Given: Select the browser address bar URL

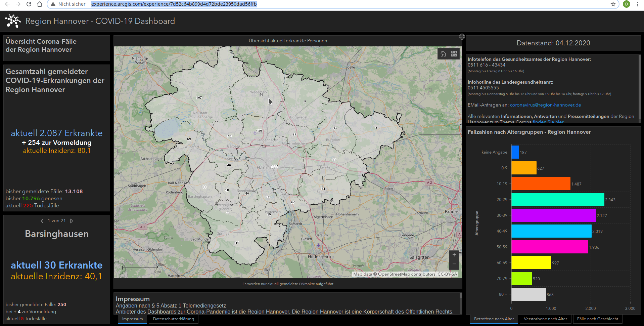Looking at the screenshot, I should (174, 4).
